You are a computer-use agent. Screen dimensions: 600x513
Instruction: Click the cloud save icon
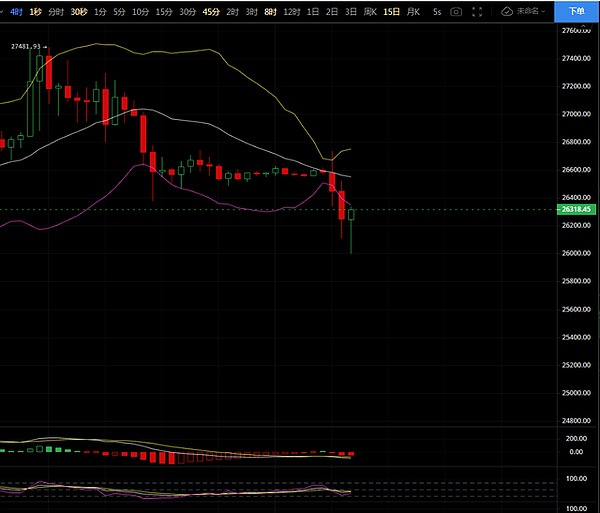click(x=507, y=11)
